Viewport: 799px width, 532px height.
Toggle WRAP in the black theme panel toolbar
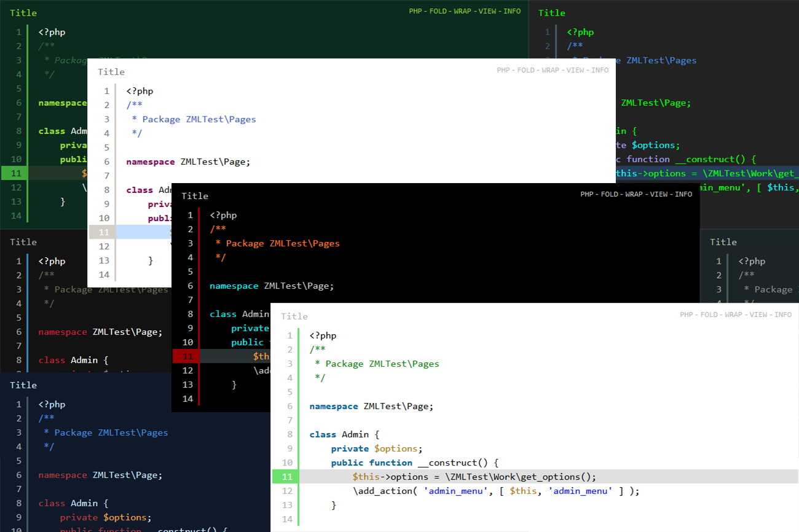click(x=634, y=194)
